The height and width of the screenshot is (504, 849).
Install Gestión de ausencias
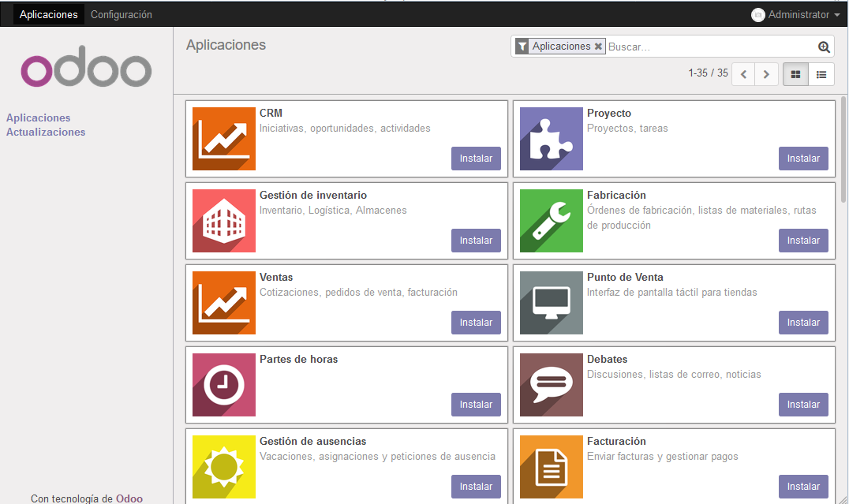(x=476, y=487)
